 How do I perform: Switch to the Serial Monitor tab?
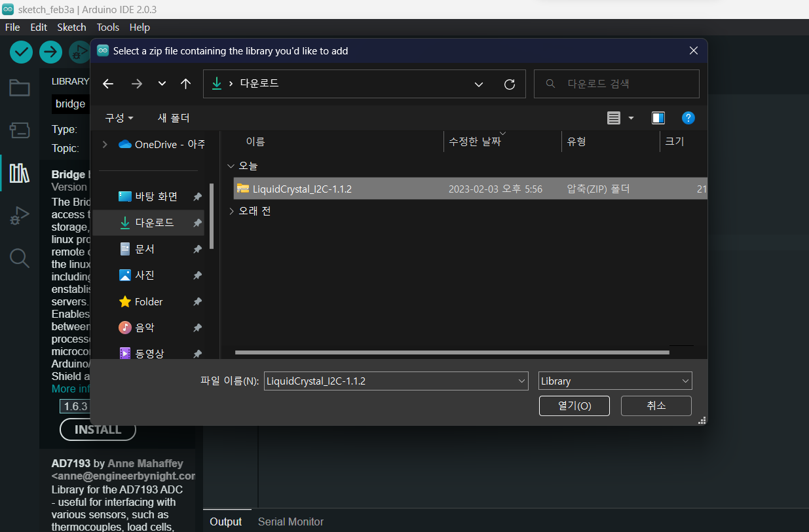tap(291, 522)
